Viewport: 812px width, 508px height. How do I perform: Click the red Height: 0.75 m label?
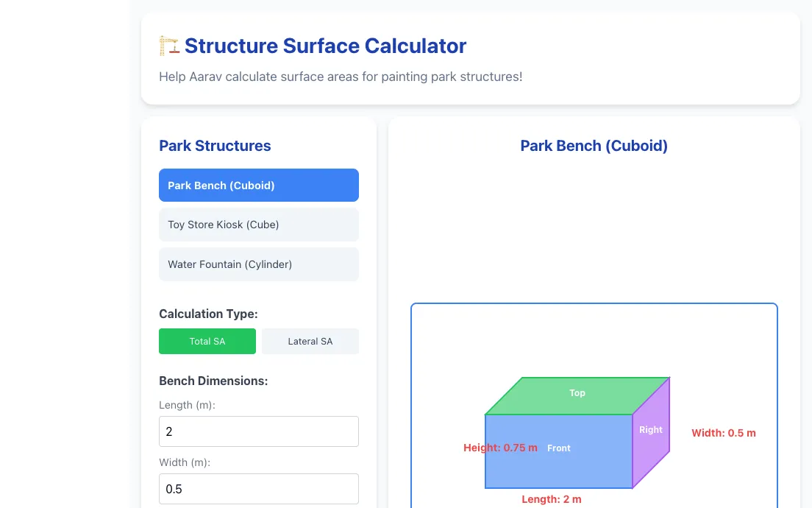pyautogui.click(x=500, y=448)
